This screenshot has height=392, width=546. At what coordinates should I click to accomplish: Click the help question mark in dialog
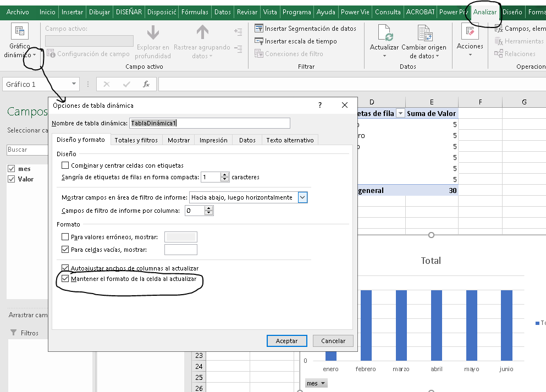(320, 105)
